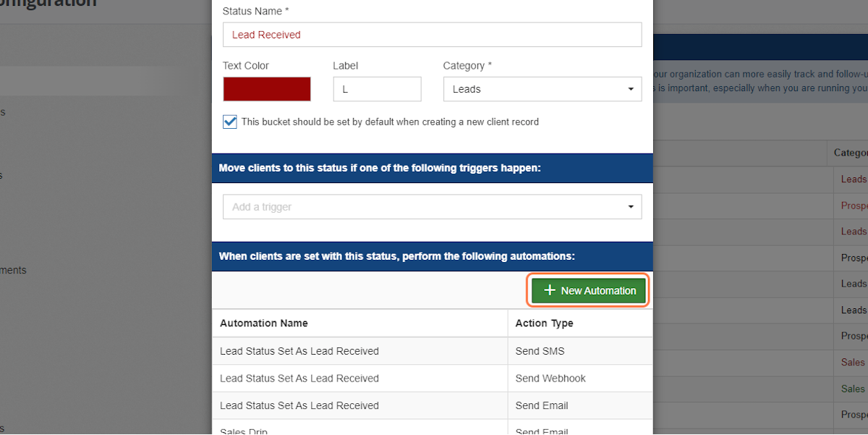Pick the dark red Text Color swatch
The width and height of the screenshot is (868, 435).
267,89
